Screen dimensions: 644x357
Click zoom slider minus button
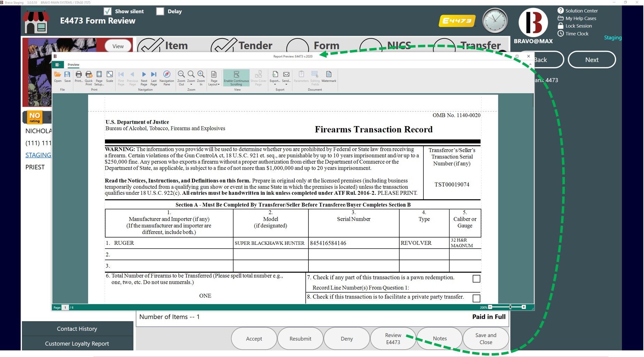pyautogui.click(x=490, y=307)
